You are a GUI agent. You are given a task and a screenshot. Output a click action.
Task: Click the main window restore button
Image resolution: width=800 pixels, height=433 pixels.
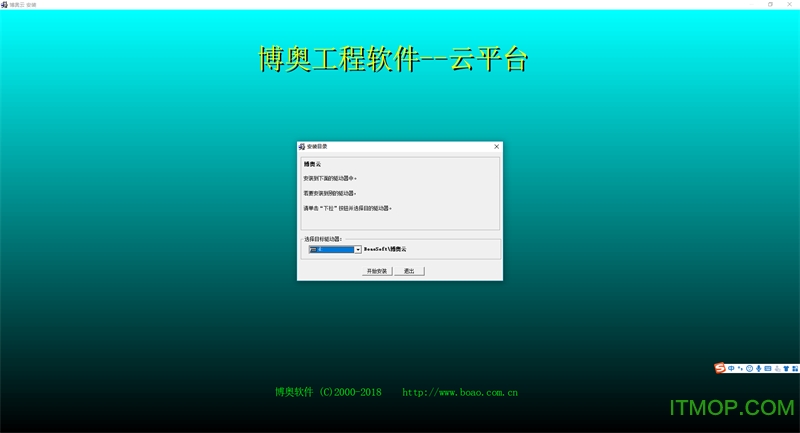point(770,4)
